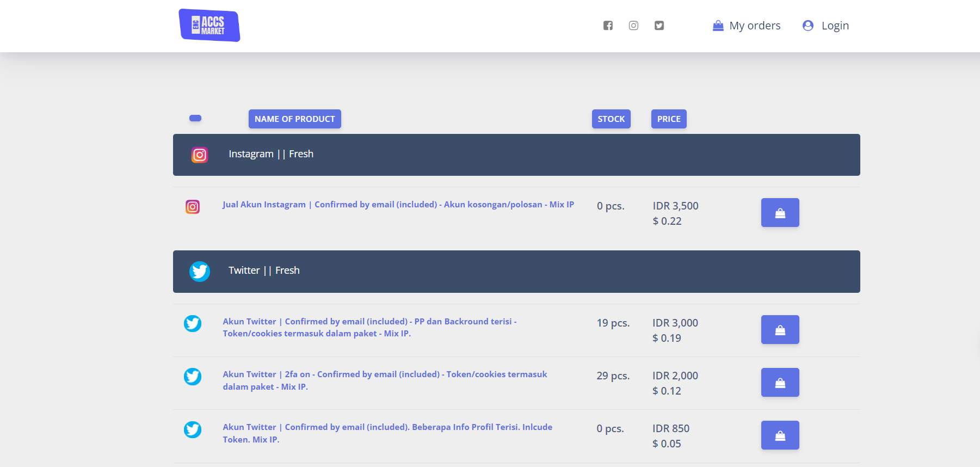Click Twitter icon beside PP dan Backround product
980x467 pixels.
193,323
